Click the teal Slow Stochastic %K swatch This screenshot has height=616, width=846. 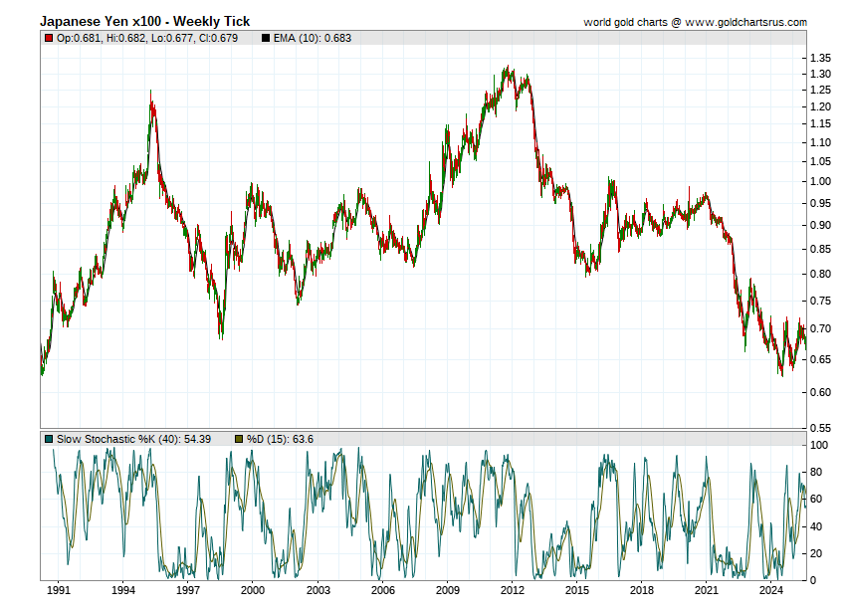tap(48, 439)
